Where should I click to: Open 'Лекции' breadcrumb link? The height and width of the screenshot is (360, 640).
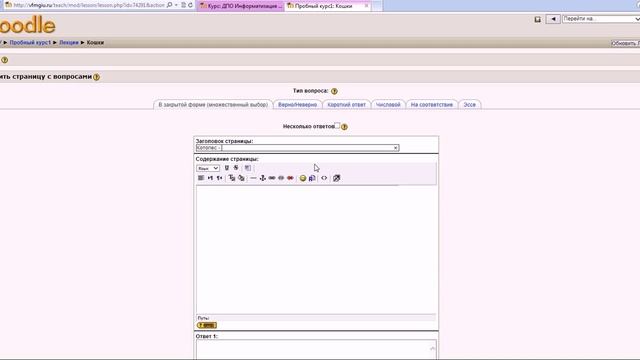[x=69, y=42]
